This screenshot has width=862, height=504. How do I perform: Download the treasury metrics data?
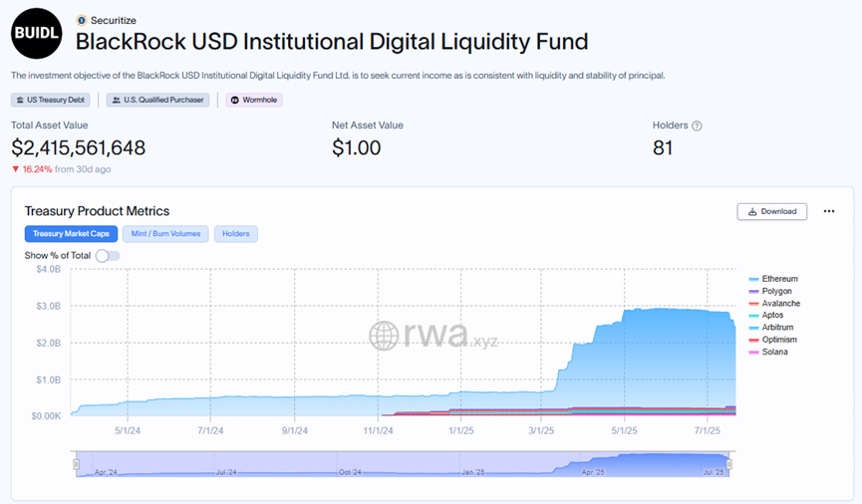[x=772, y=211]
